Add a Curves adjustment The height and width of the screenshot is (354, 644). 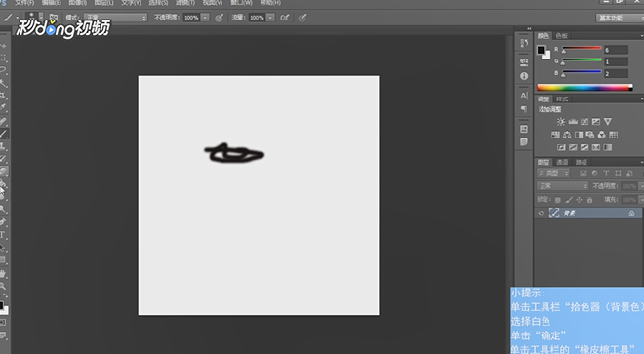(584, 122)
